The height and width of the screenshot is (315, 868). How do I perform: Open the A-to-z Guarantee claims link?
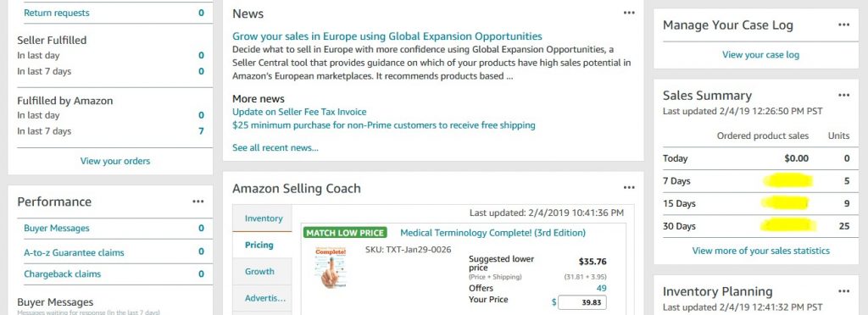[74, 252]
